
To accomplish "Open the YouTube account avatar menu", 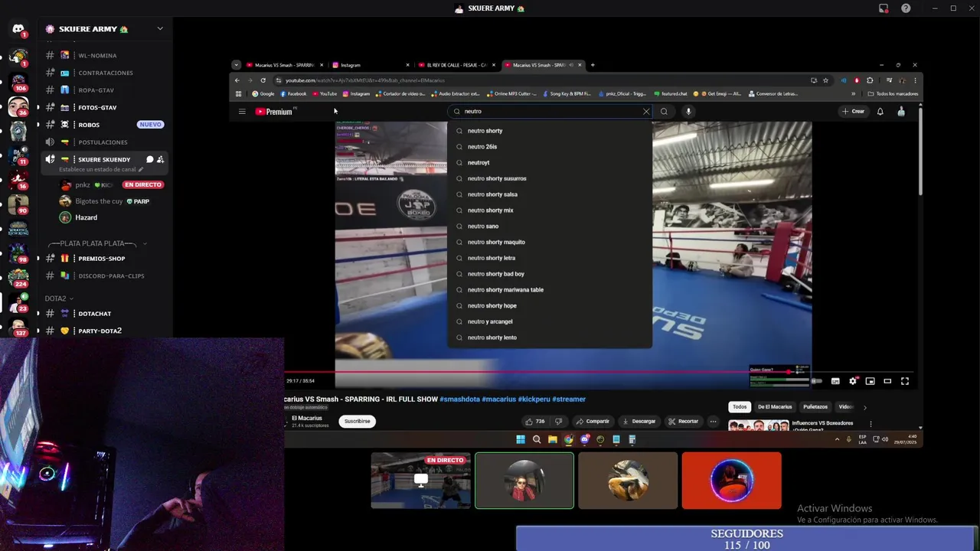I will (x=901, y=111).
